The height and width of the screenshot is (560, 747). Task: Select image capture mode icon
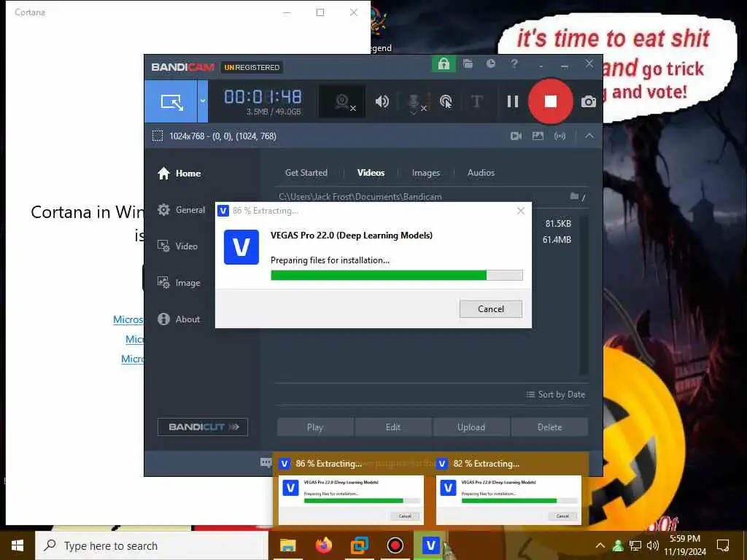[x=538, y=136]
